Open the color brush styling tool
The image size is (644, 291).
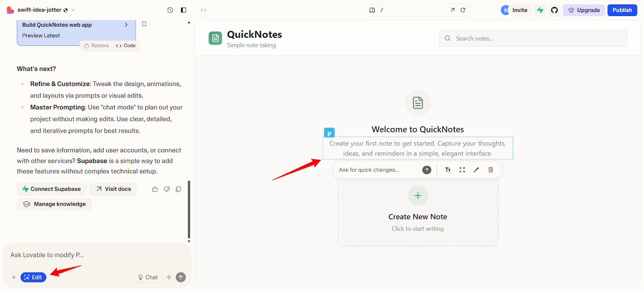(476, 170)
